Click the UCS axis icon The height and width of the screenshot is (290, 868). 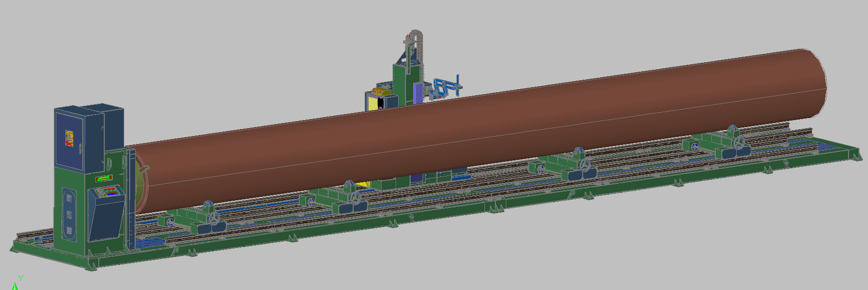tap(16, 283)
